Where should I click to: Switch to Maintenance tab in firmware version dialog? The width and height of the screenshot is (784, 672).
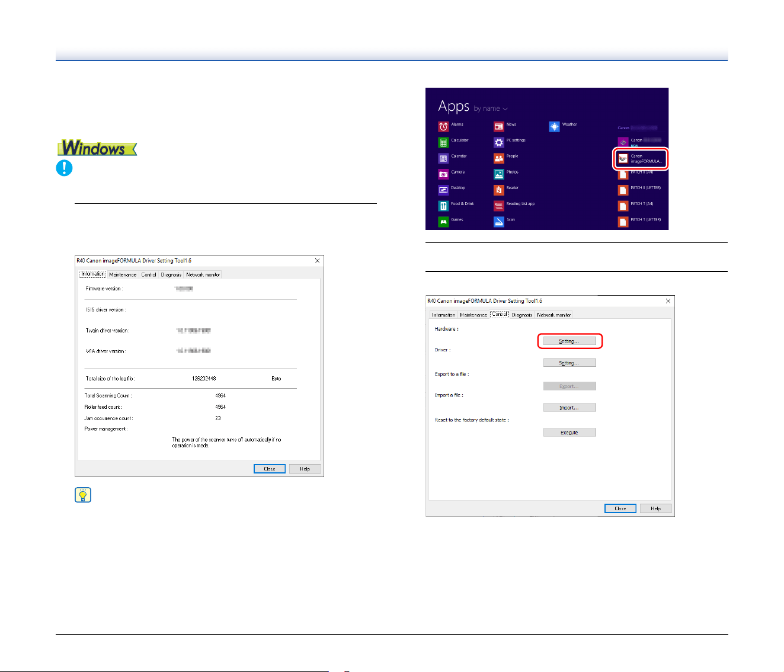(x=123, y=274)
